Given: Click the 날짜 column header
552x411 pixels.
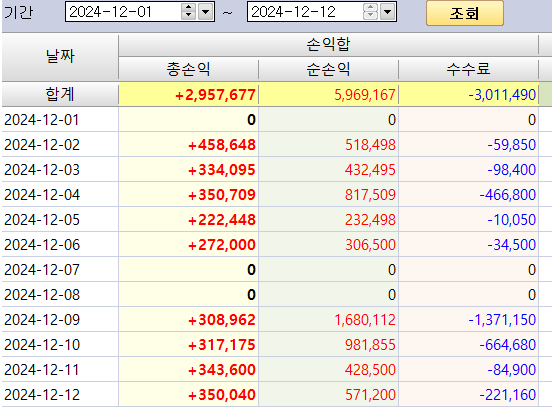Looking at the screenshot, I should tap(60, 56).
